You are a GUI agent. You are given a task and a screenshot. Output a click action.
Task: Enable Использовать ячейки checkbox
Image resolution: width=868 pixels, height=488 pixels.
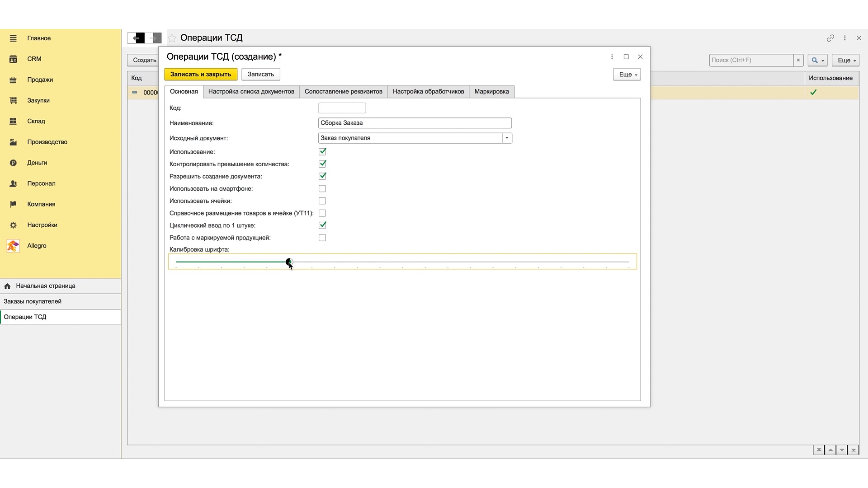pyautogui.click(x=322, y=201)
